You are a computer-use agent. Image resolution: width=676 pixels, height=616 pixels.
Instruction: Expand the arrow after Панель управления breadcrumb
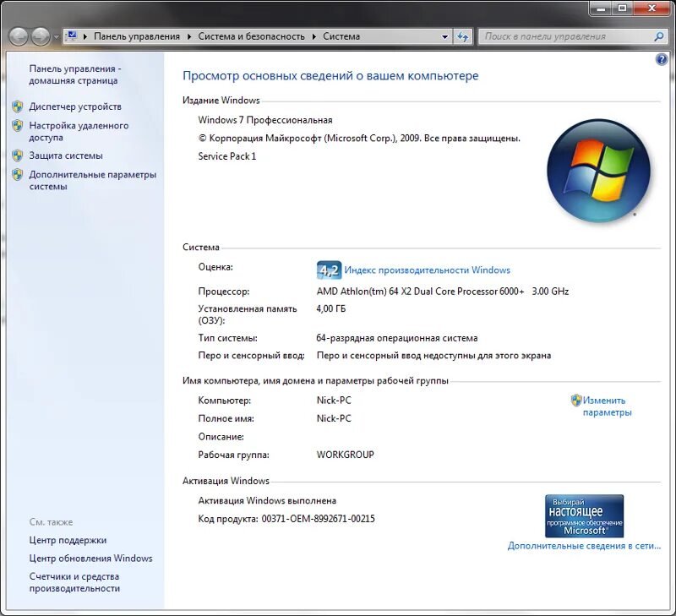pos(189,36)
